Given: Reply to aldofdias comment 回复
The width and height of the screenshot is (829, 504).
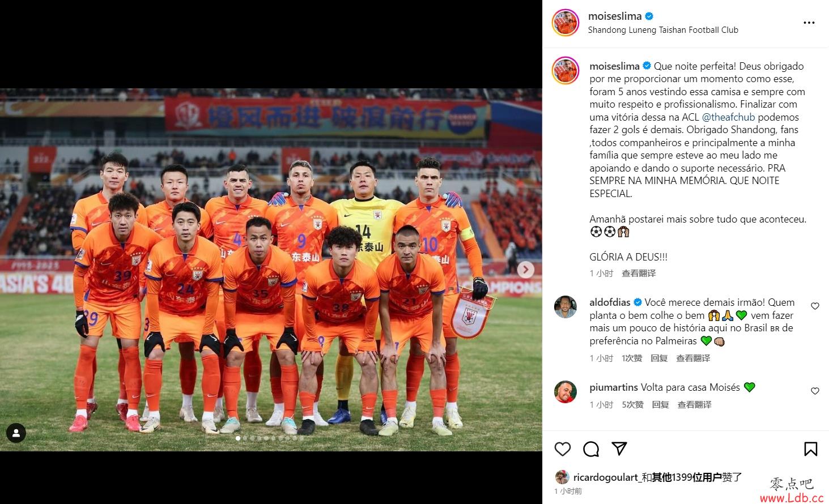Looking at the screenshot, I should [x=659, y=358].
